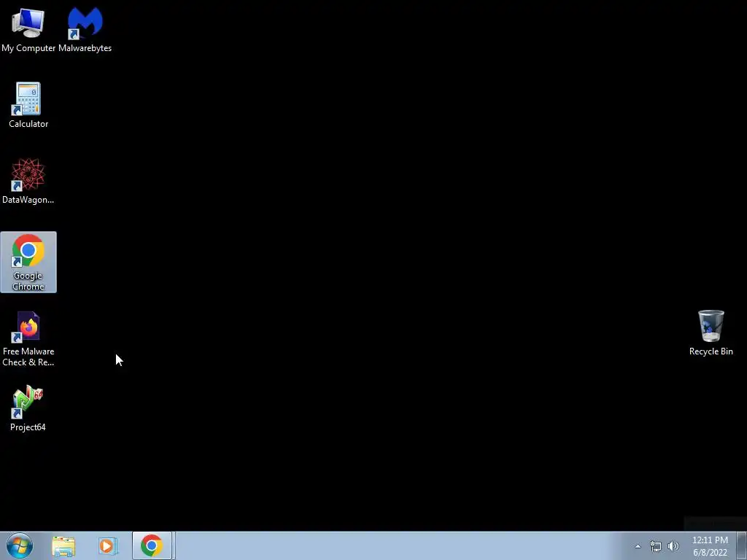
Task: Select the Free Malware Check shortcut
Action: tap(28, 338)
